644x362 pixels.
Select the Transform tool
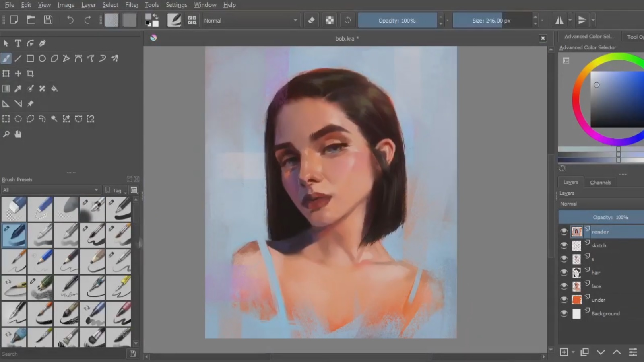tap(6, 74)
